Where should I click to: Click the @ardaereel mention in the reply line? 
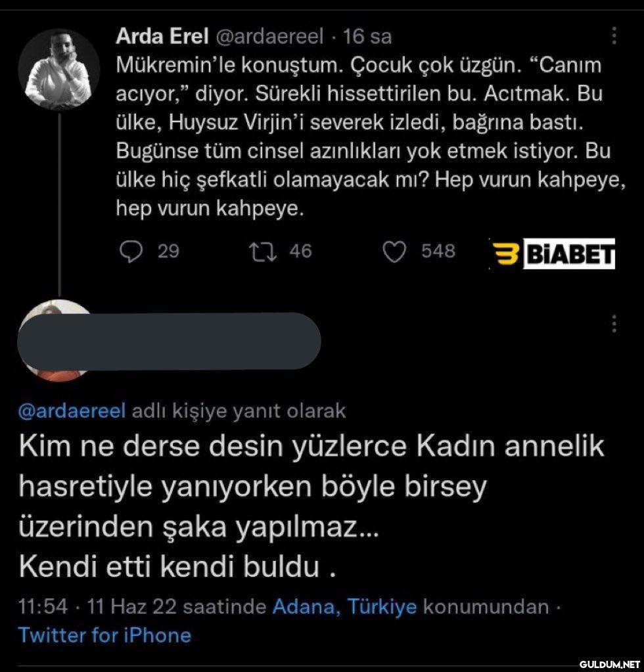coord(72,411)
